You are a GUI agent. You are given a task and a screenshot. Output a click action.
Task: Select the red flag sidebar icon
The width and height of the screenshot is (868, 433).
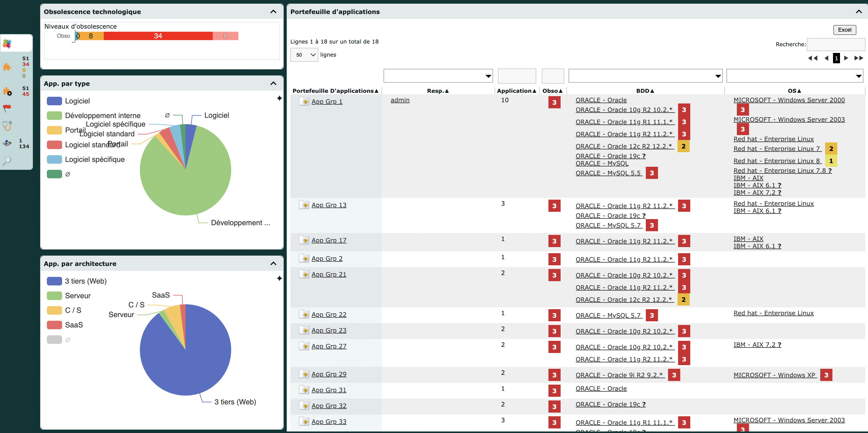click(7, 108)
